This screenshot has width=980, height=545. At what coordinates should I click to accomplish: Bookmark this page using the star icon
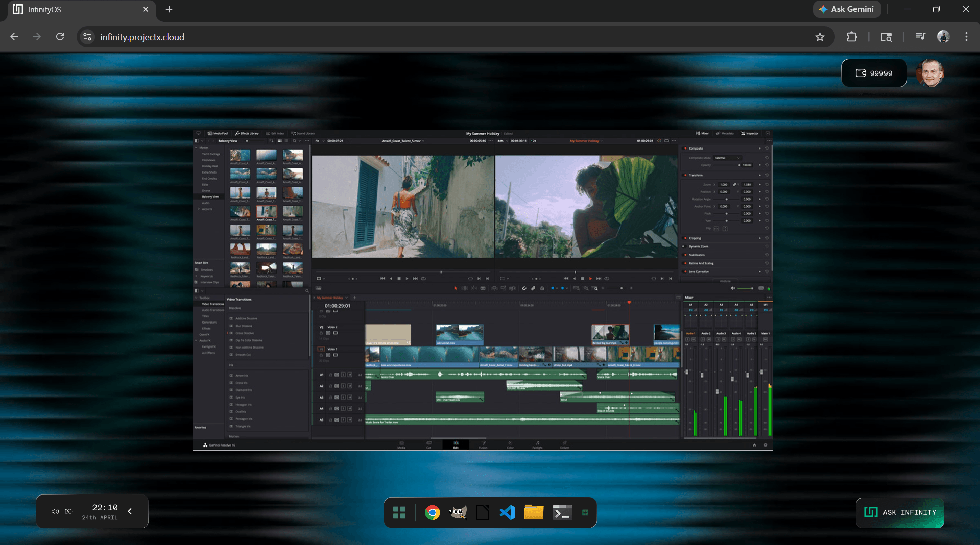(820, 37)
